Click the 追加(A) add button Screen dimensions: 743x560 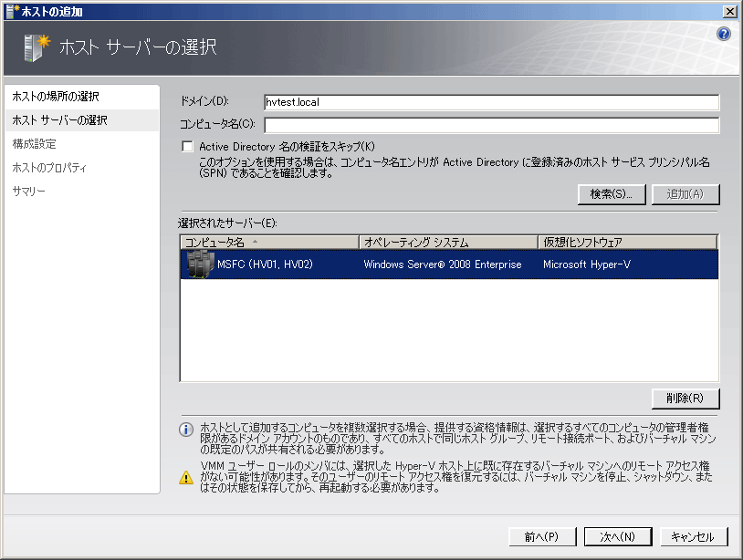coord(685,194)
